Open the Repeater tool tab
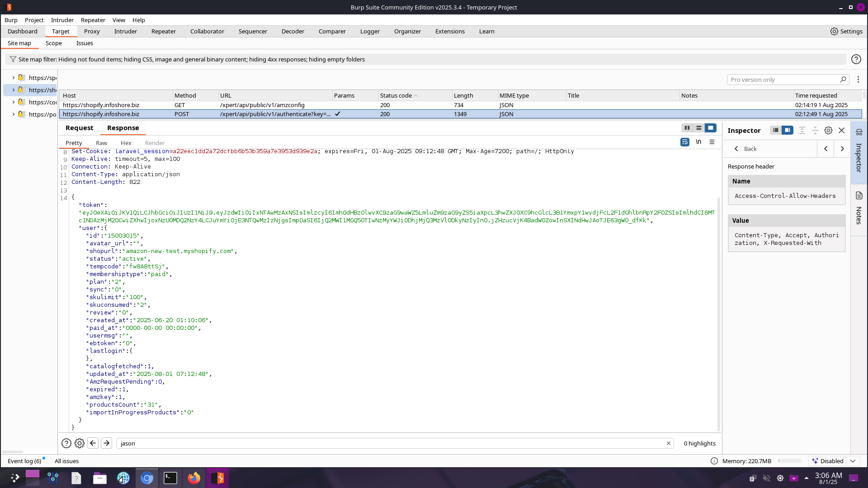 click(x=164, y=31)
